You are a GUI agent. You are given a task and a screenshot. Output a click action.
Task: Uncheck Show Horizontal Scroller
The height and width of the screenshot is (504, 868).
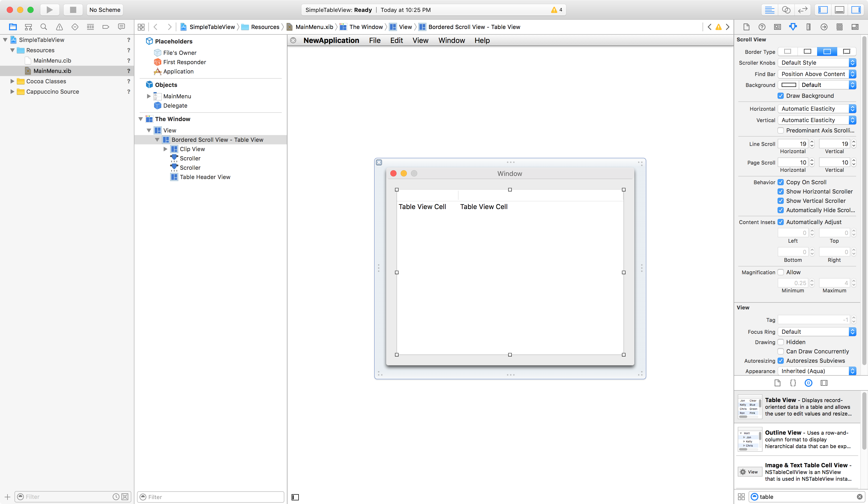click(781, 191)
